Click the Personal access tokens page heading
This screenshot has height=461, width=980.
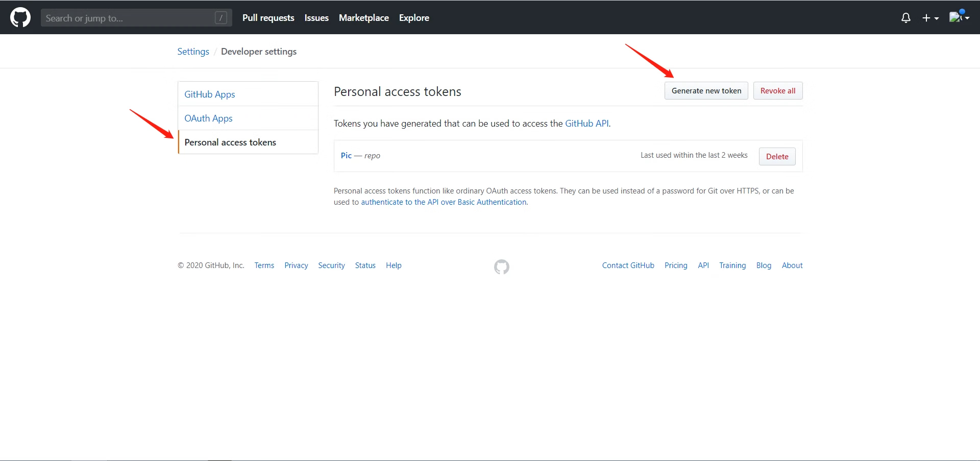click(398, 91)
